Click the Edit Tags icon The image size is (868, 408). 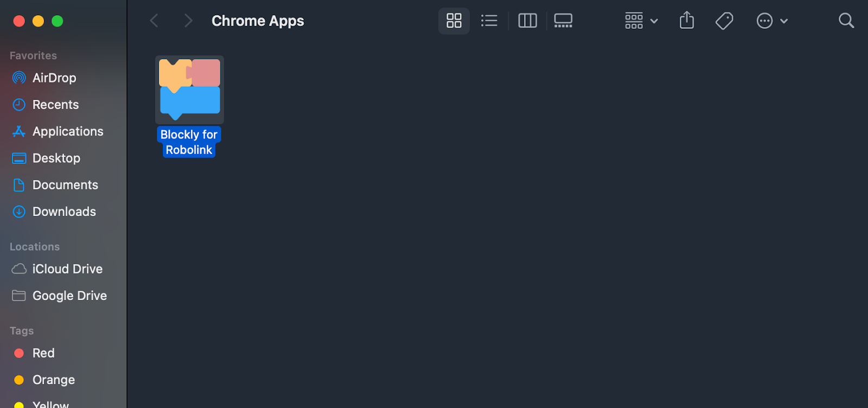click(724, 21)
